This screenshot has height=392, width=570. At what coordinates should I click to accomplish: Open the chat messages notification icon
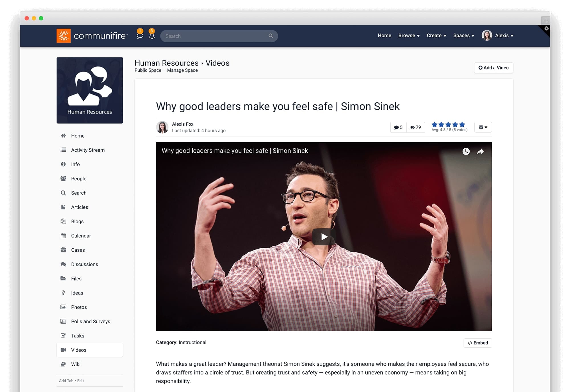140,36
